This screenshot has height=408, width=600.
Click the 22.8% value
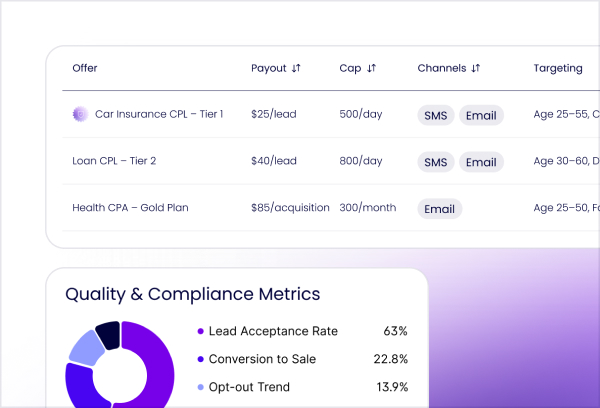[x=391, y=359]
